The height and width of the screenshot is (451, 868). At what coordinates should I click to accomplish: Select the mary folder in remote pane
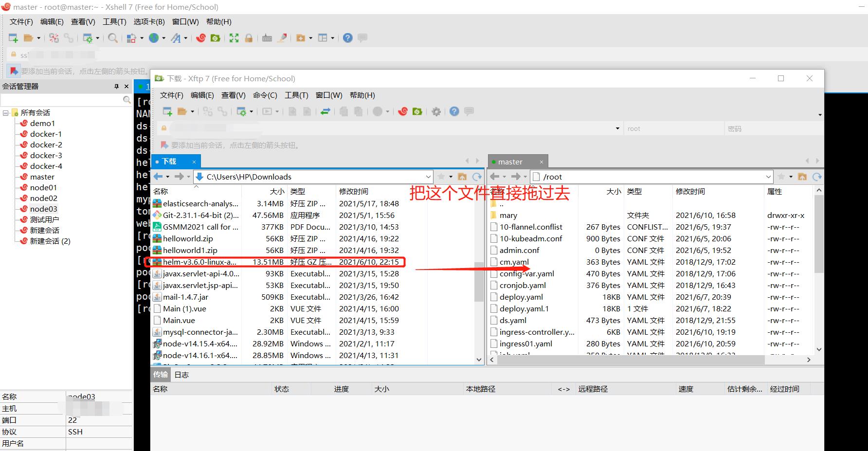pos(508,215)
